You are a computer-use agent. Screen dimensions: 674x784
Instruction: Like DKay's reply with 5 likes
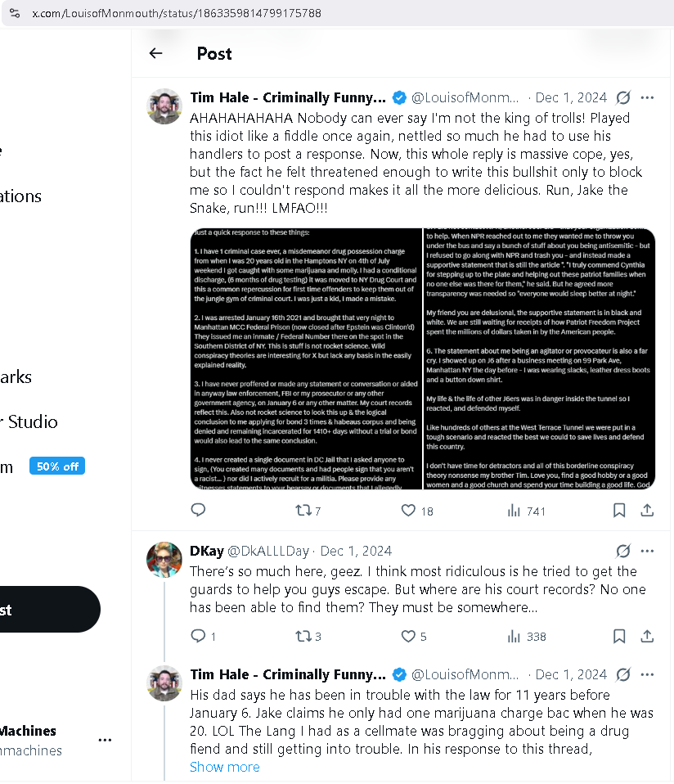click(x=408, y=636)
